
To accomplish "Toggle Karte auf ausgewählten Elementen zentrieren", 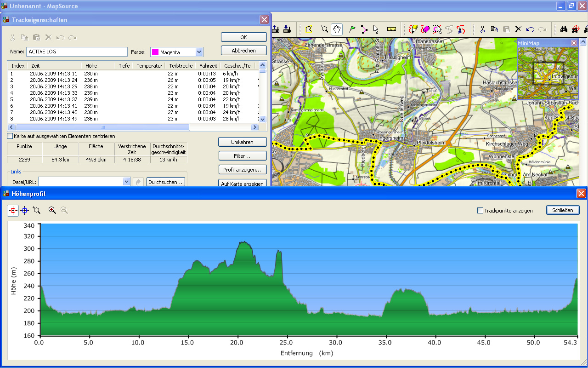I will [10, 136].
